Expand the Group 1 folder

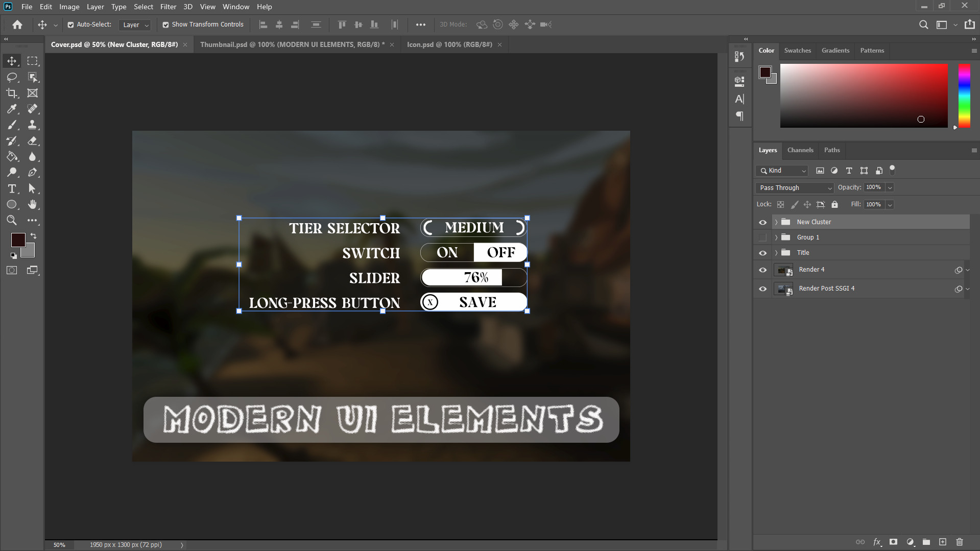tap(776, 237)
